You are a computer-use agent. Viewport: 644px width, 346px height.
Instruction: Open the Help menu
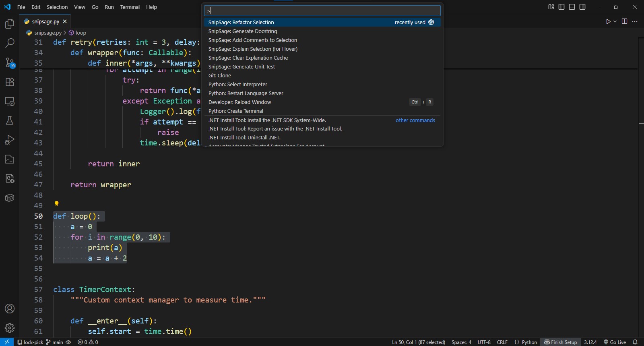click(151, 7)
